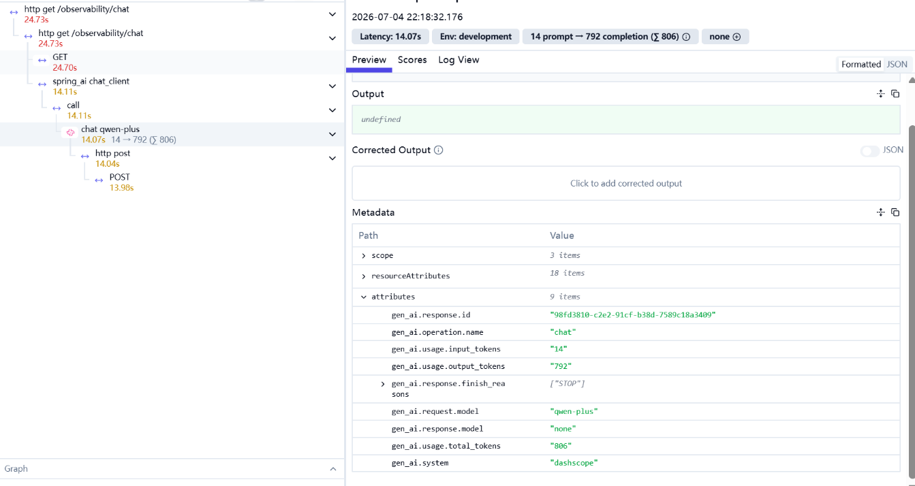Collapse the attributes metadata row

pyautogui.click(x=364, y=297)
